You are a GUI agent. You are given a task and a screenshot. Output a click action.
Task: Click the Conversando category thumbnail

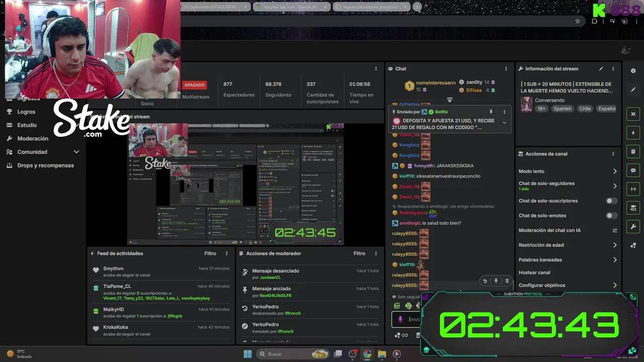(x=526, y=104)
